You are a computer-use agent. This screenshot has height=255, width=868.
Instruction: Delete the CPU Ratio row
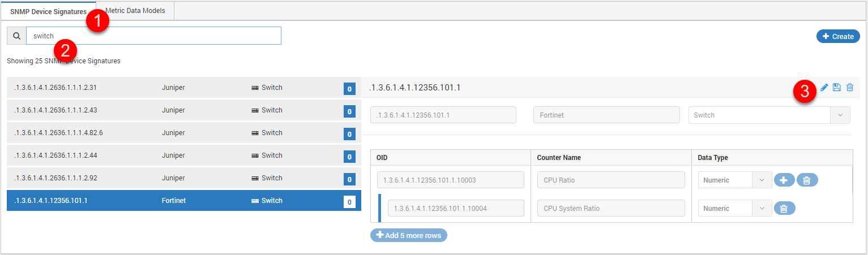click(x=807, y=180)
